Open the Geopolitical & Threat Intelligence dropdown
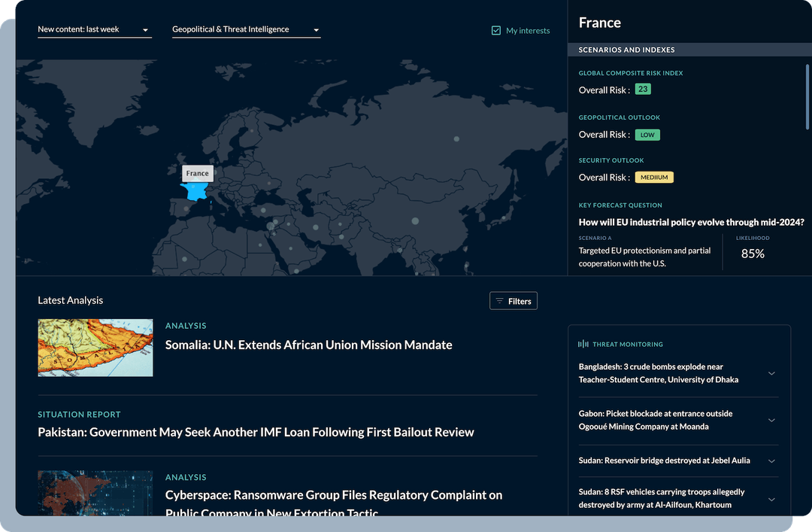The width and height of the screenshot is (812, 532). coord(246,29)
